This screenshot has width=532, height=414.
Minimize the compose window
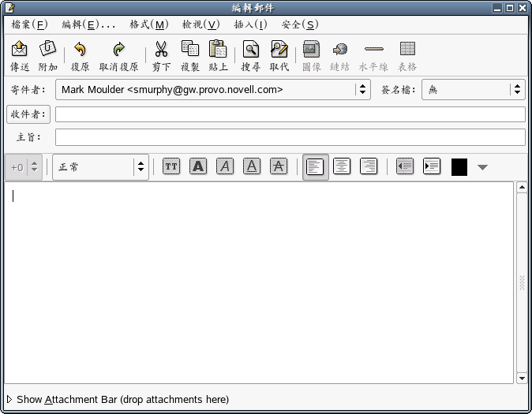tap(497, 8)
